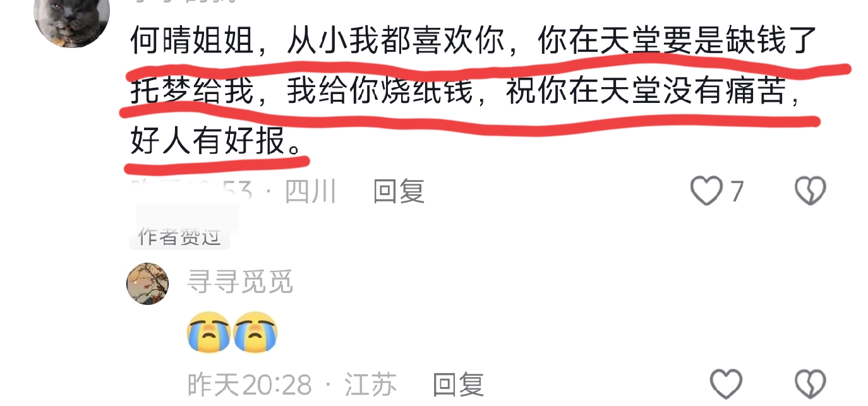The width and height of the screenshot is (868, 406).
Task: Open 寻寻觅觅's round avatar picture
Action: coord(148,284)
